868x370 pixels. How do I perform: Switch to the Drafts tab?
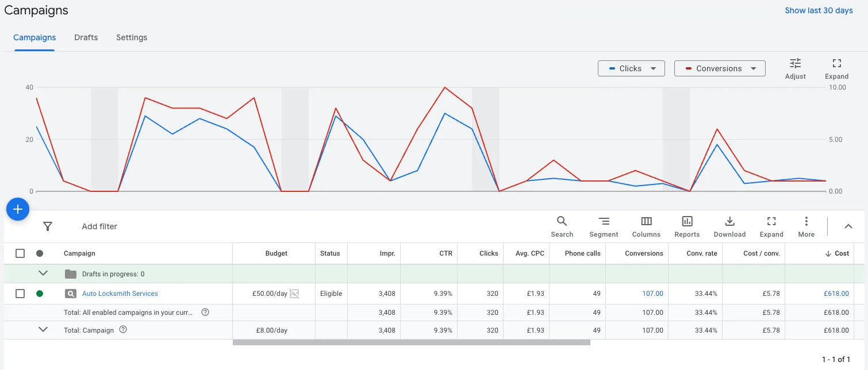point(86,37)
